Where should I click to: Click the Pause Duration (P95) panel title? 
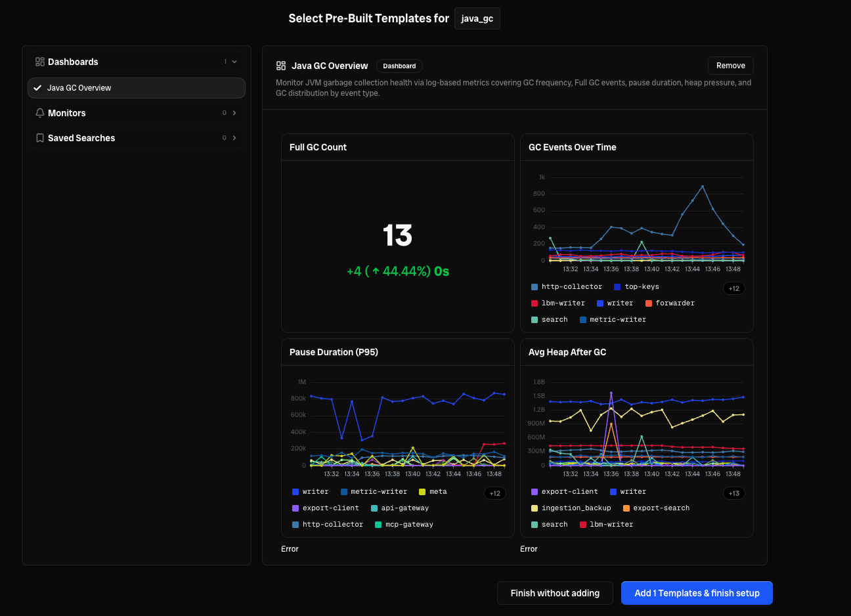(x=334, y=352)
